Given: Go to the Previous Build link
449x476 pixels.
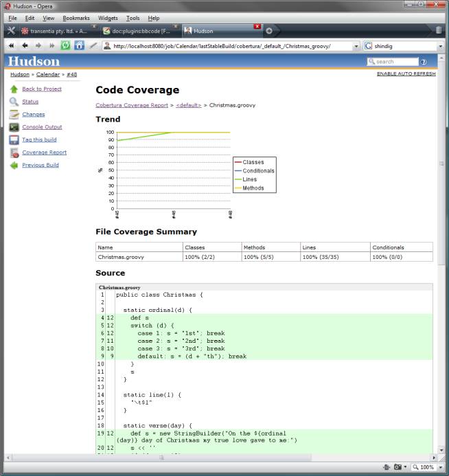Looking at the screenshot, I should [41, 166].
